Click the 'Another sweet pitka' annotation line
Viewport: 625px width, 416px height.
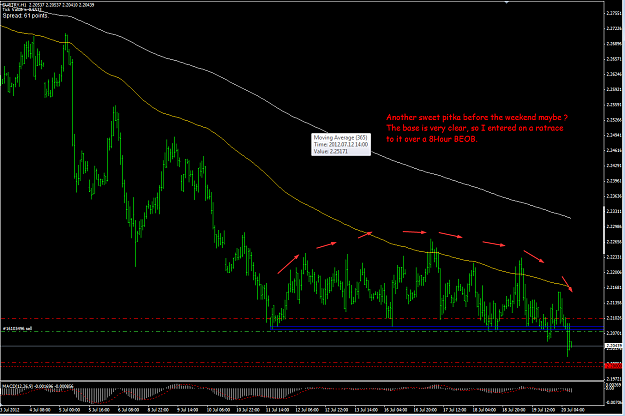(x=477, y=118)
